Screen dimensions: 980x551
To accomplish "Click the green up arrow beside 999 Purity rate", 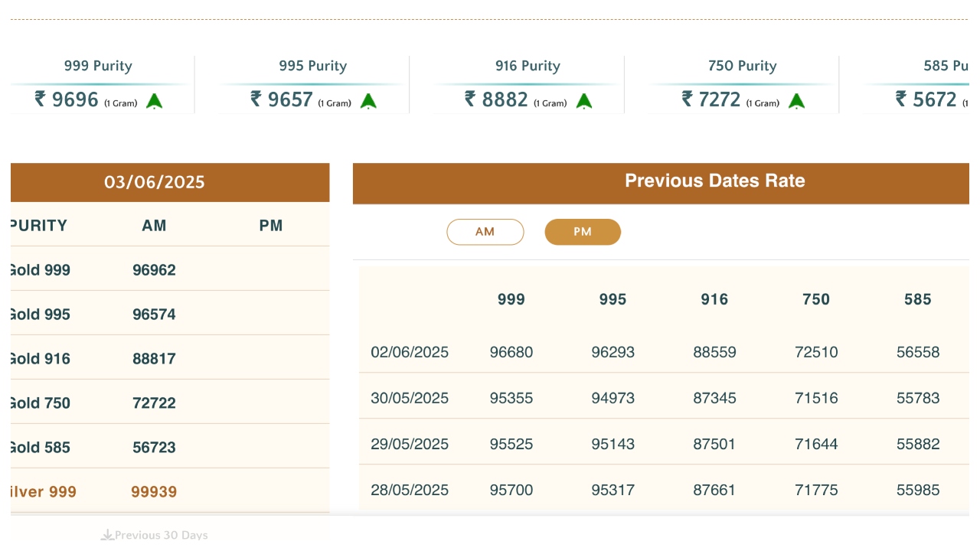I will 155,100.
